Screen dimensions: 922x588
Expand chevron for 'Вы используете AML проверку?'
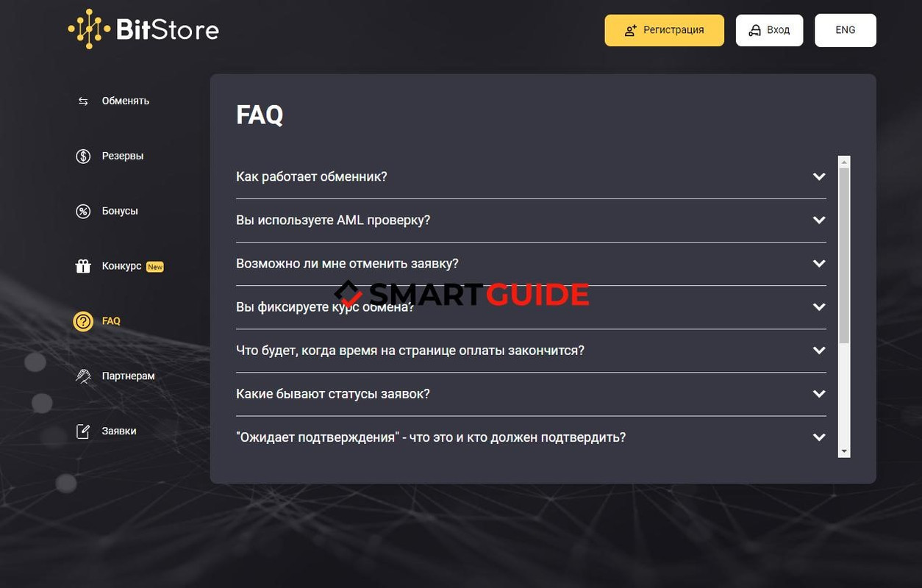(x=819, y=220)
